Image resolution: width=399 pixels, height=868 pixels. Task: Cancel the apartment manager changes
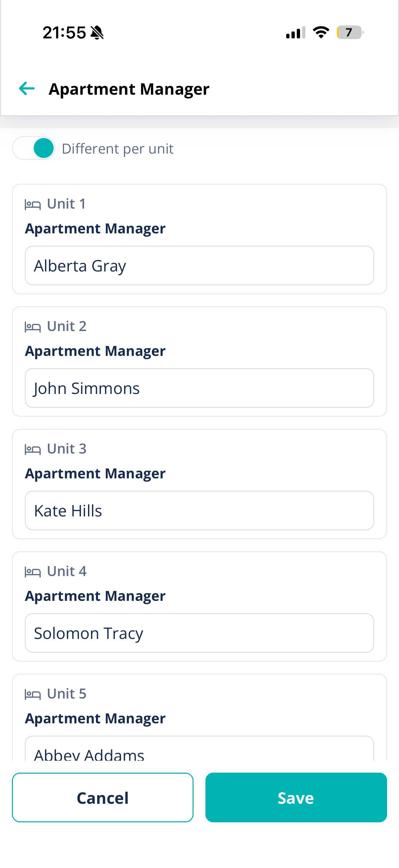(103, 797)
